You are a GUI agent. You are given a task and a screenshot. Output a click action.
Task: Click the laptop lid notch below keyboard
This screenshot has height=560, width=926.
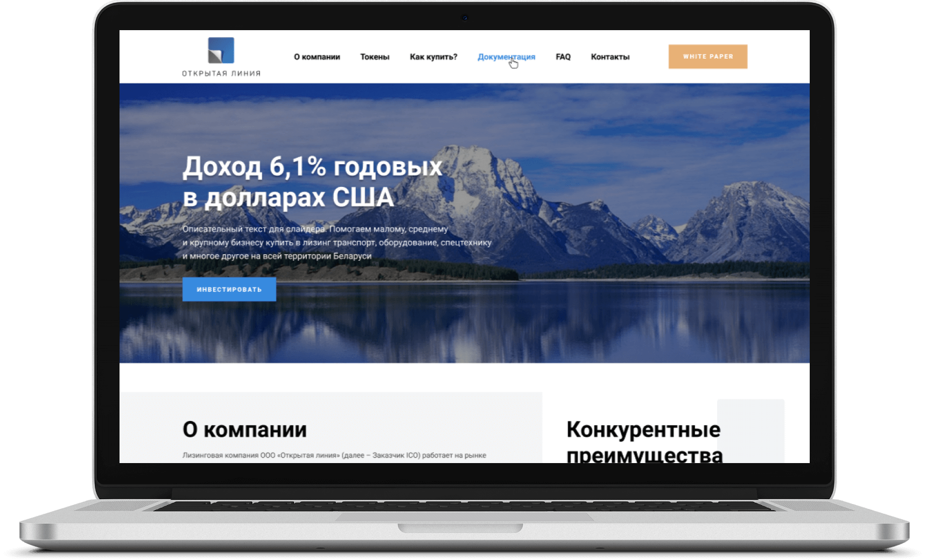tap(460, 528)
